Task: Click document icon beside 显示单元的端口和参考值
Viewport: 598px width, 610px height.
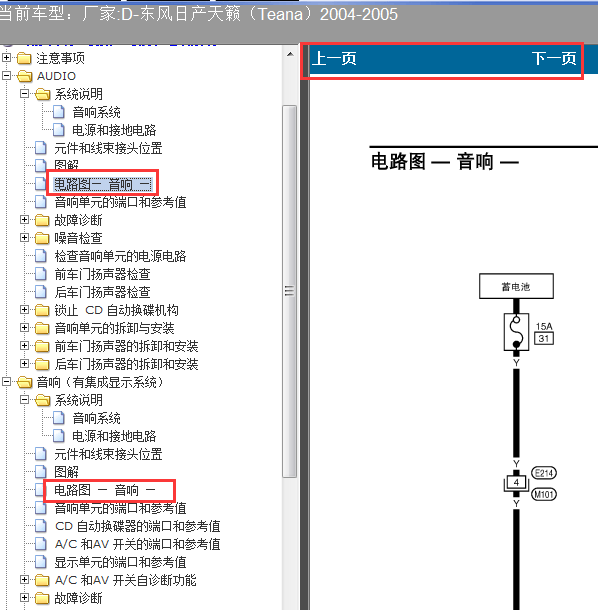Action: (40, 562)
